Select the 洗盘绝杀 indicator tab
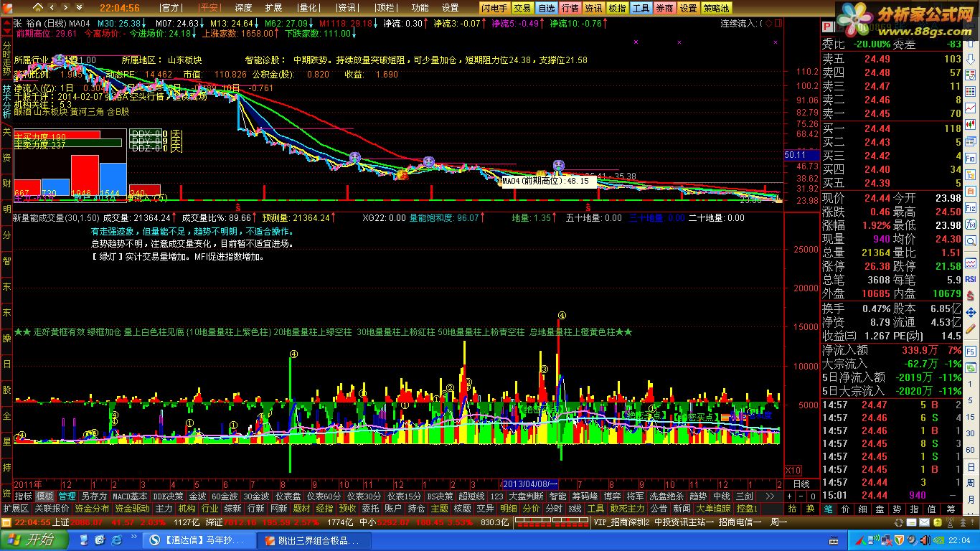Viewport: 980px width, 551px height. coord(667,496)
